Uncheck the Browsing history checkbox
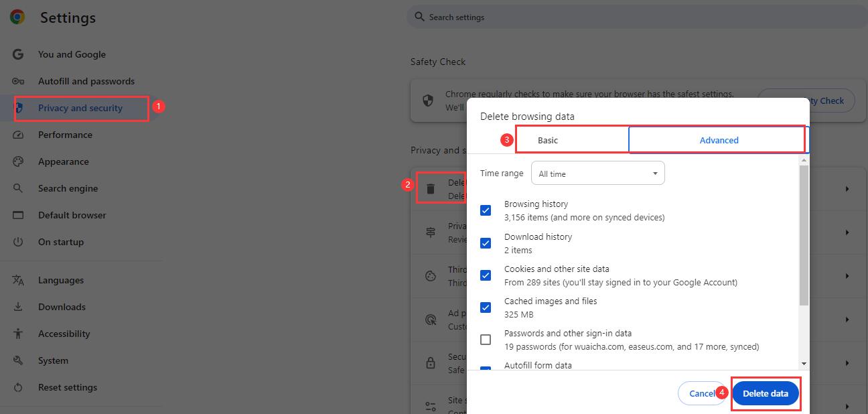The width and height of the screenshot is (868, 414). tap(486, 210)
